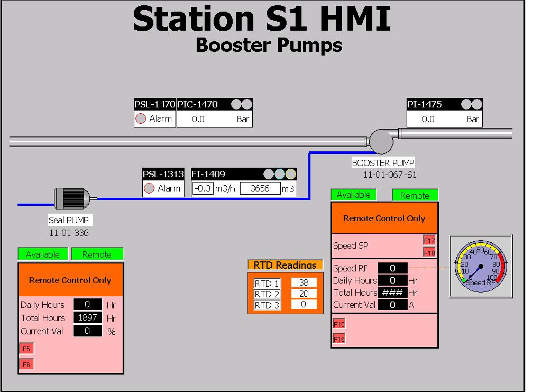Viewport: 551px width, 392px height.
Task: Click the Speed SP label
Action: click(x=351, y=245)
